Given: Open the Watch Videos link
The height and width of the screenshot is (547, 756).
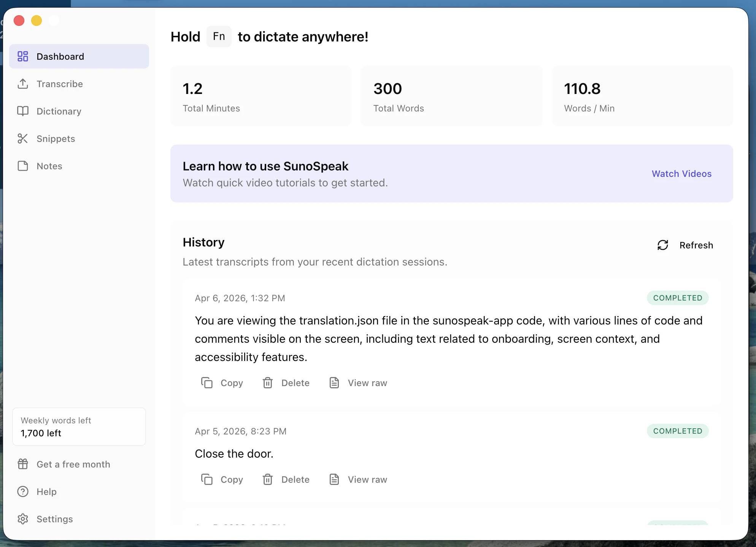Looking at the screenshot, I should click(x=681, y=173).
